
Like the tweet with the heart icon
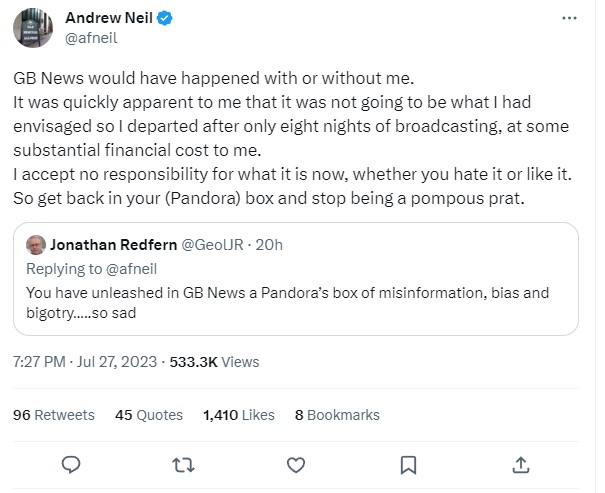click(x=296, y=465)
